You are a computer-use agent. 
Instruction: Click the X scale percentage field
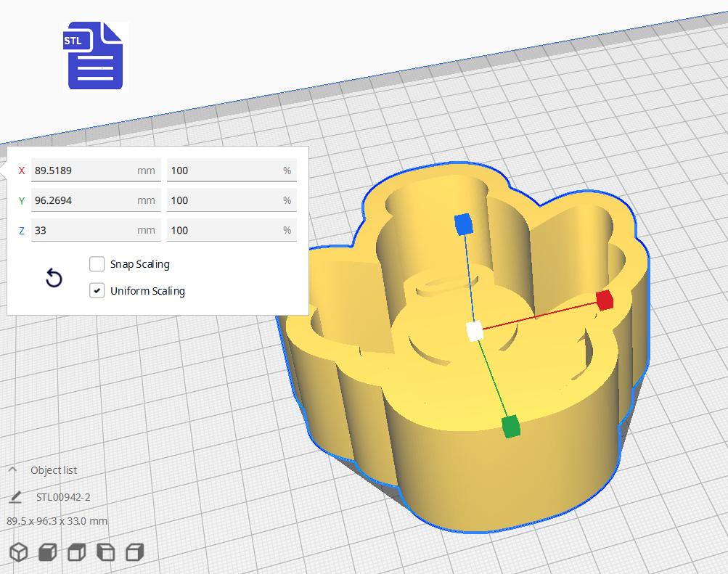[232, 171]
